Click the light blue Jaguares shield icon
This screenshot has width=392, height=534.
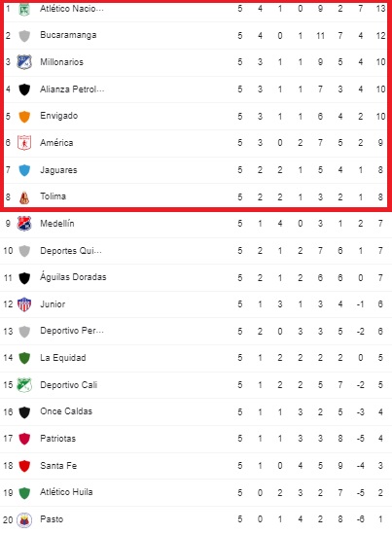click(x=24, y=170)
